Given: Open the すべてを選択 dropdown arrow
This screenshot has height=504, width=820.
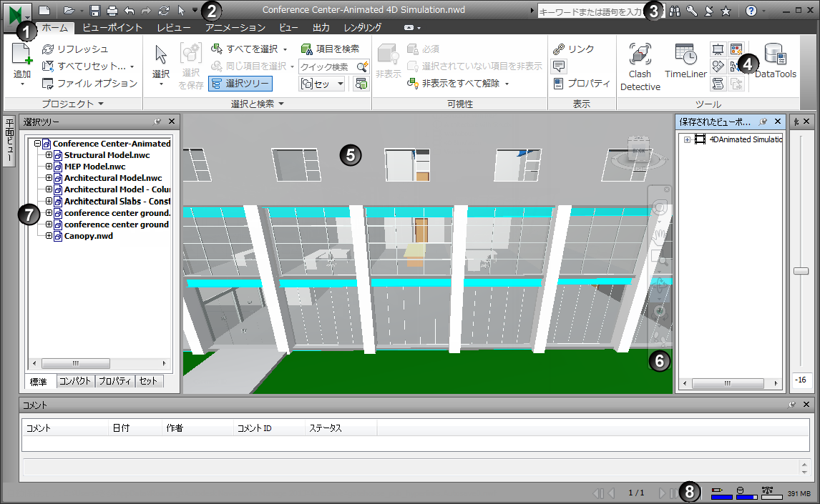Looking at the screenshot, I should coord(285,49).
